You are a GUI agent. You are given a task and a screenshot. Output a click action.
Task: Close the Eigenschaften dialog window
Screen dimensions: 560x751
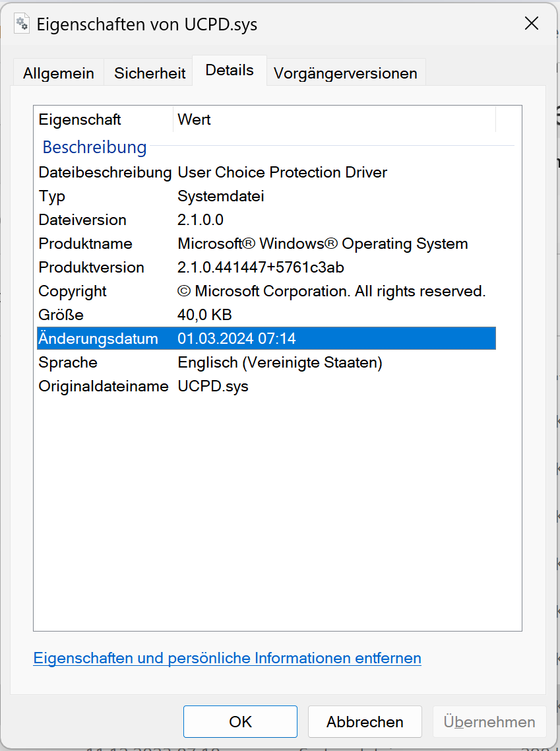[x=532, y=24]
